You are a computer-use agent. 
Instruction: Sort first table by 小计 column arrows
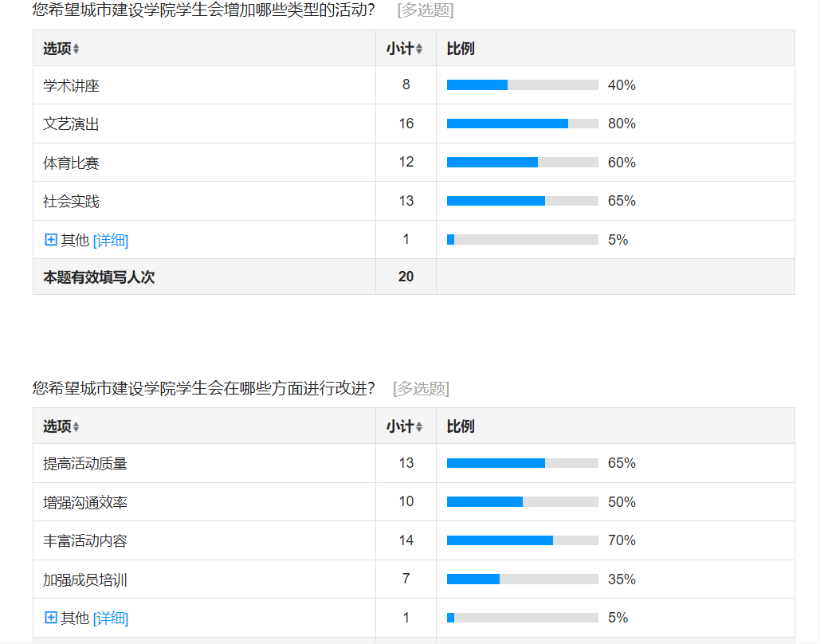pyautogui.click(x=419, y=49)
